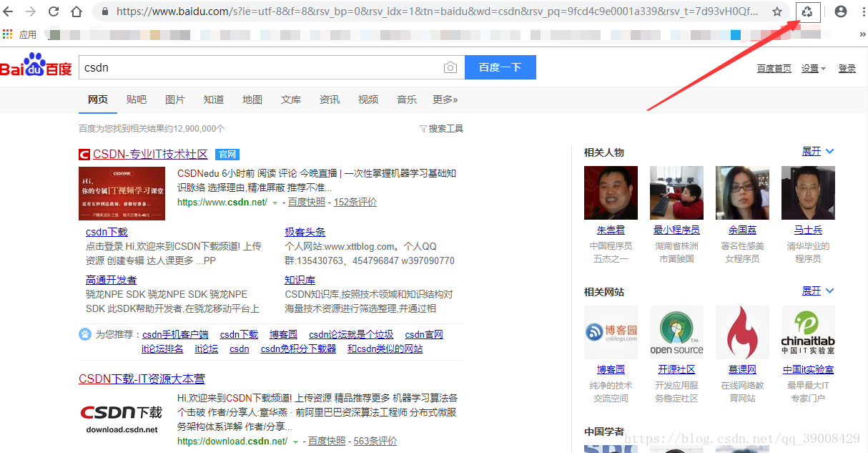Click the 和csdn类似的网站 suggestion
The height and width of the screenshot is (453, 868).
pyautogui.click(x=385, y=349)
